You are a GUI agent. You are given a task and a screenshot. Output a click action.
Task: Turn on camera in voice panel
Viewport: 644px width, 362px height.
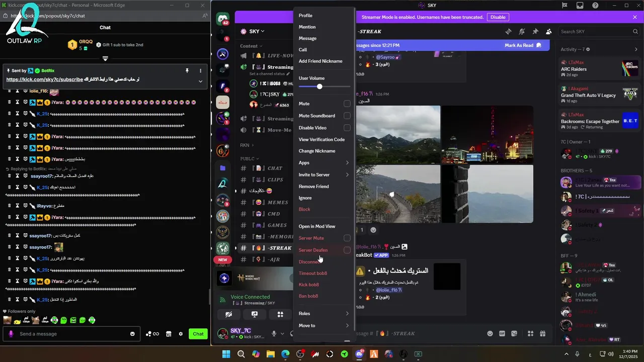(x=229, y=314)
